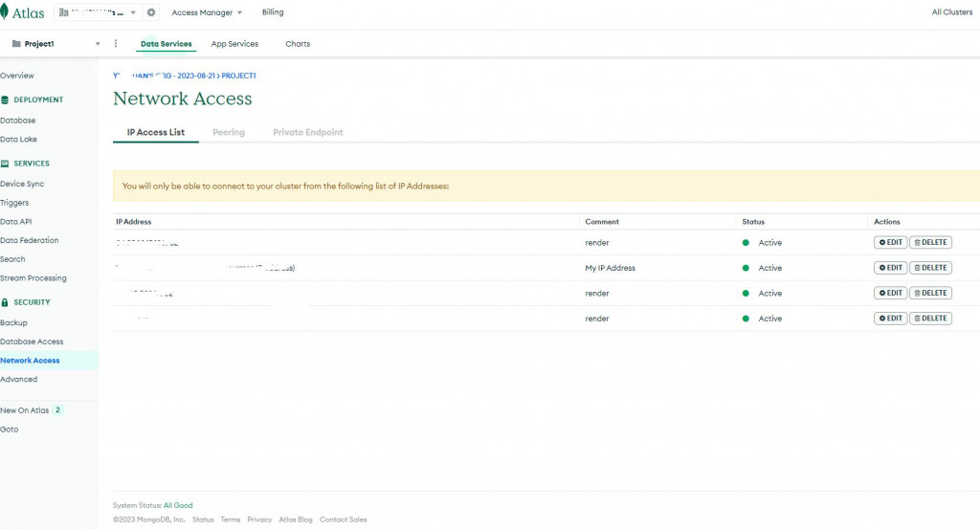The height and width of the screenshot is (529, 980).
Task: Open the Access Manager dropdown
Action: [x=207, y=12]
